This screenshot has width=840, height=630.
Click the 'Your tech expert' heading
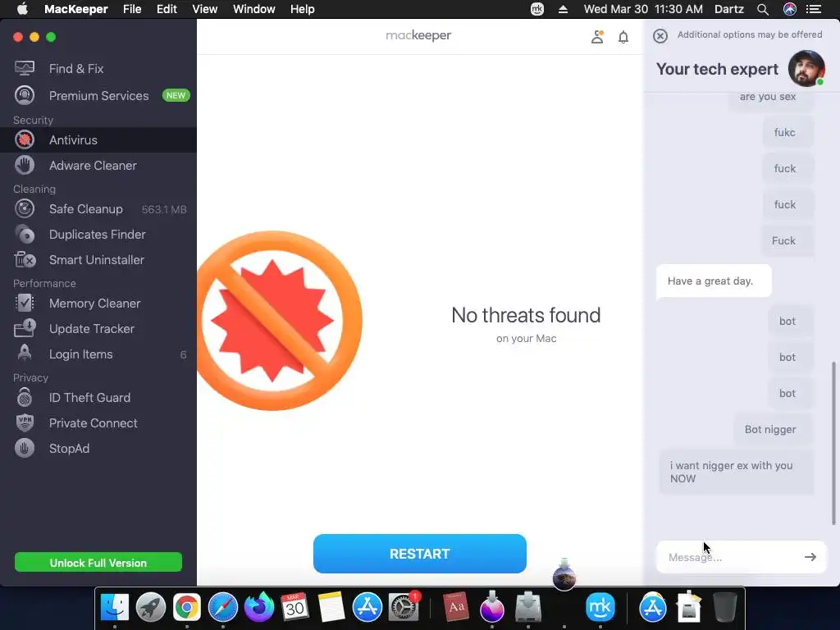[717, 69]
